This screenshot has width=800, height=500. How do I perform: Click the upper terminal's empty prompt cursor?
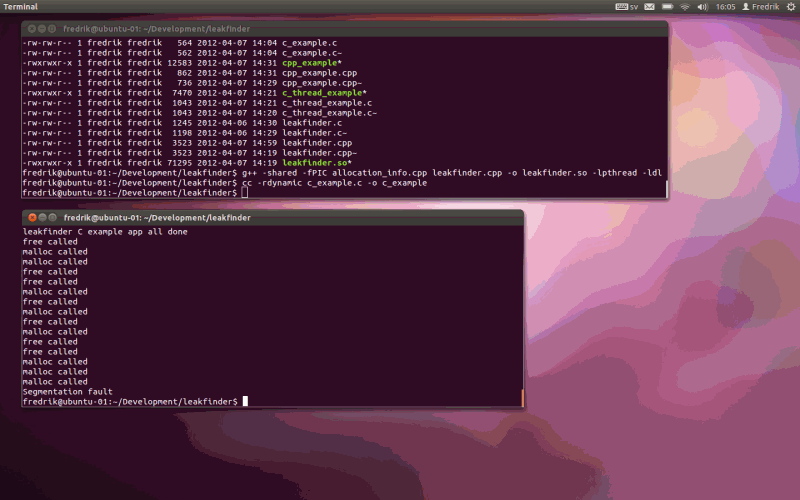(245, 193)
